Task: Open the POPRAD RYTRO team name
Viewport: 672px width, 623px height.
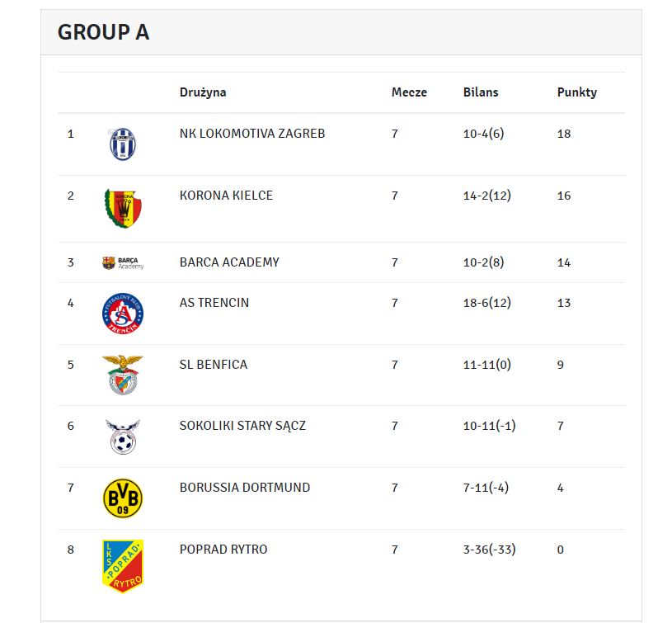Action: click(x=223, y=550)
